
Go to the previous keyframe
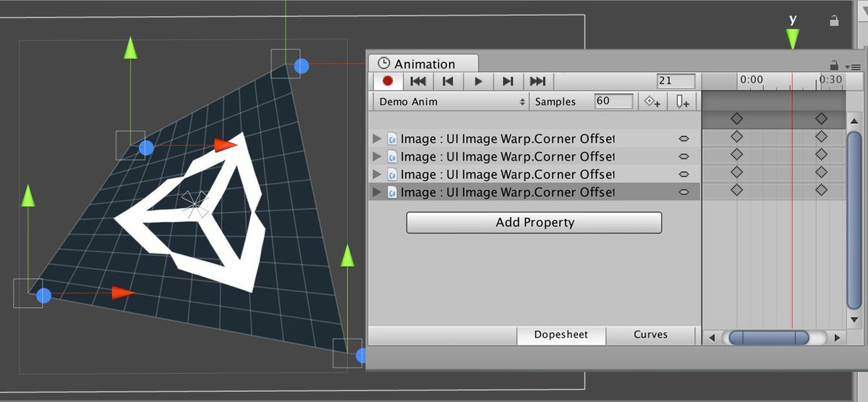pyautogui.click(x=448, y=81)
